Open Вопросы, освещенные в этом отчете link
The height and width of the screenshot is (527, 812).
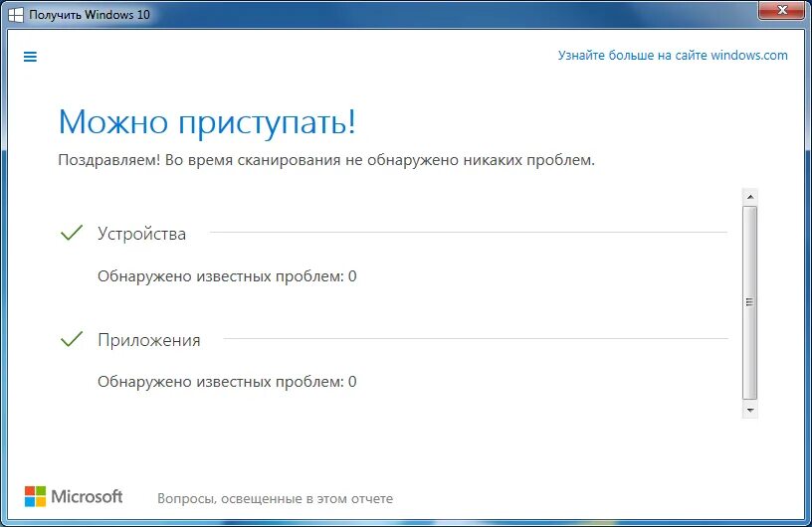pos(275,499)
